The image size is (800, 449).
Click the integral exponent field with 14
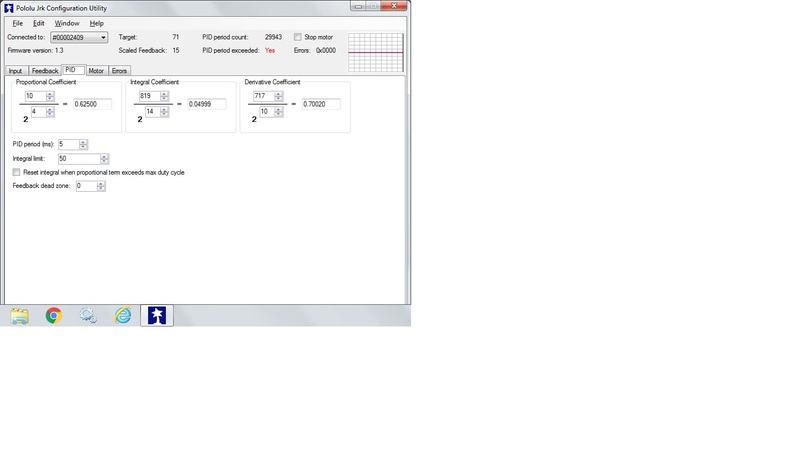pos(153,112)
